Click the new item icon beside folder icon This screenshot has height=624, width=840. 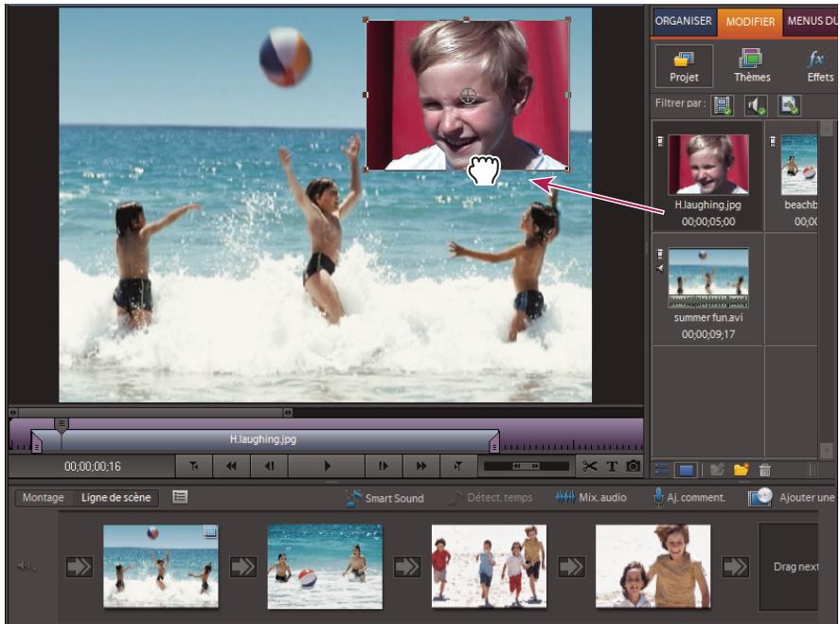click(717, 470)
